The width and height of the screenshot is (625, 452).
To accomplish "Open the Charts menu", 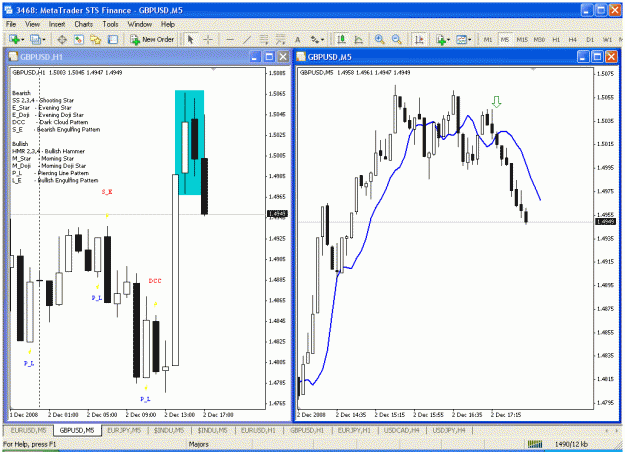I will (84, 24).
